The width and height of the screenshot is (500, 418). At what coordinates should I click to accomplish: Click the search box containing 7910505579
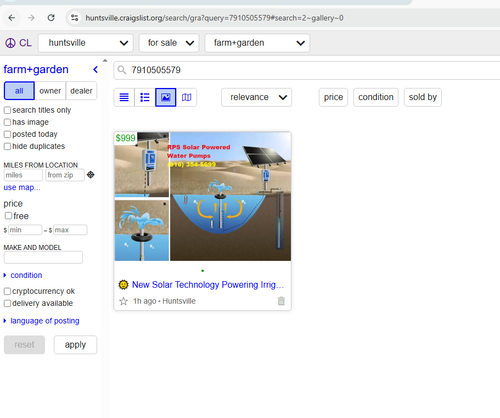click(x=307, y=70)
